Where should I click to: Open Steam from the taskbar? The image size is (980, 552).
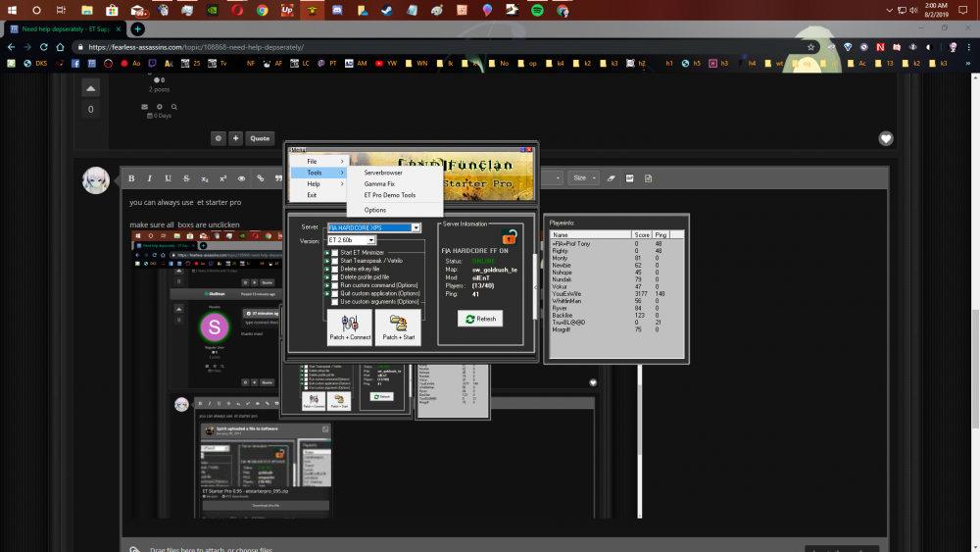(x=387, y=10)
